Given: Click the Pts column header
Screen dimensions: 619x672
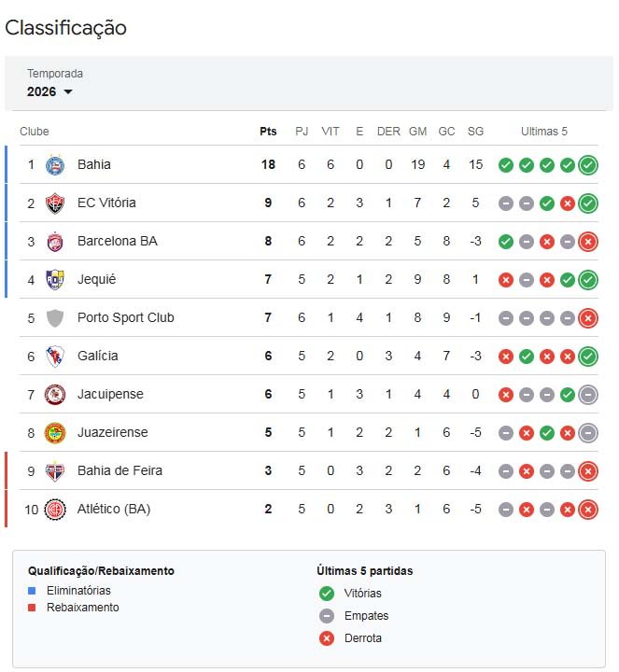Looking at the screenshot, I should click(x=268, y=132).
